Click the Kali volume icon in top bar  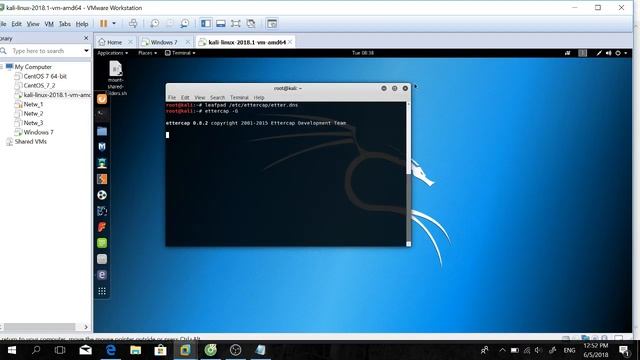coord(609,53)
